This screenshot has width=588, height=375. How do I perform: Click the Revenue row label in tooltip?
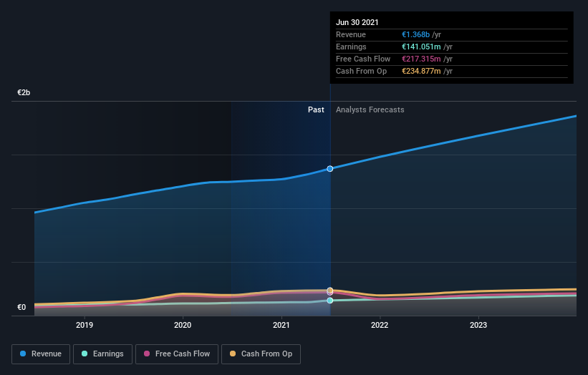tap(351, 34)
